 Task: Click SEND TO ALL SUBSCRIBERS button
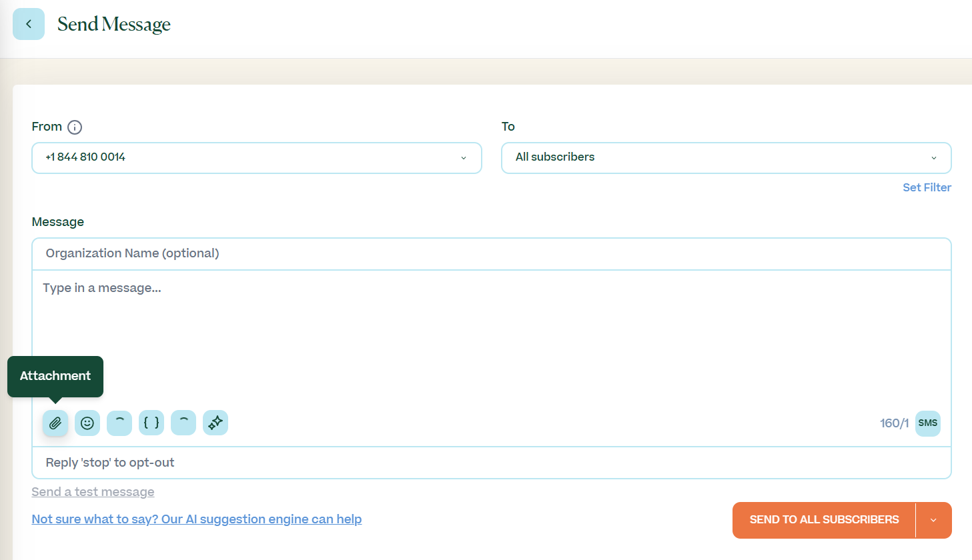tap(824, 520)
